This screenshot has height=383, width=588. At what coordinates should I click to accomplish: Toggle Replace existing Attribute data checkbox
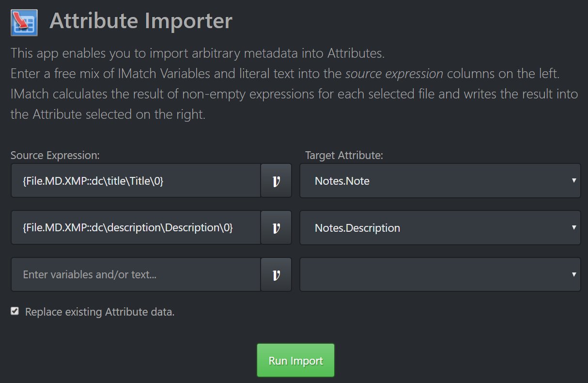click(15, 311)
